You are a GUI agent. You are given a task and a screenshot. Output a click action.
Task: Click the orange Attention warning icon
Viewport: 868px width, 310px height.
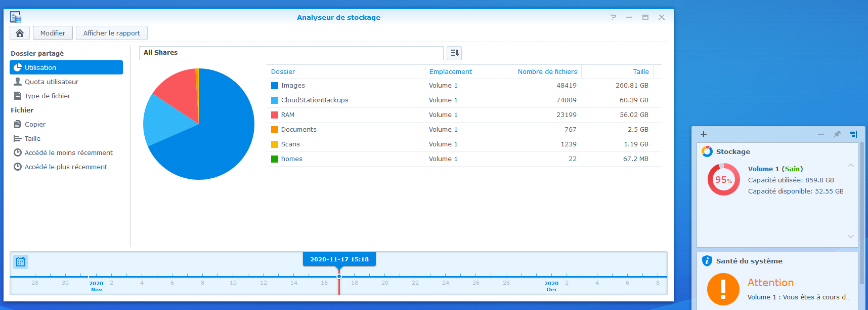click(723, 289)
